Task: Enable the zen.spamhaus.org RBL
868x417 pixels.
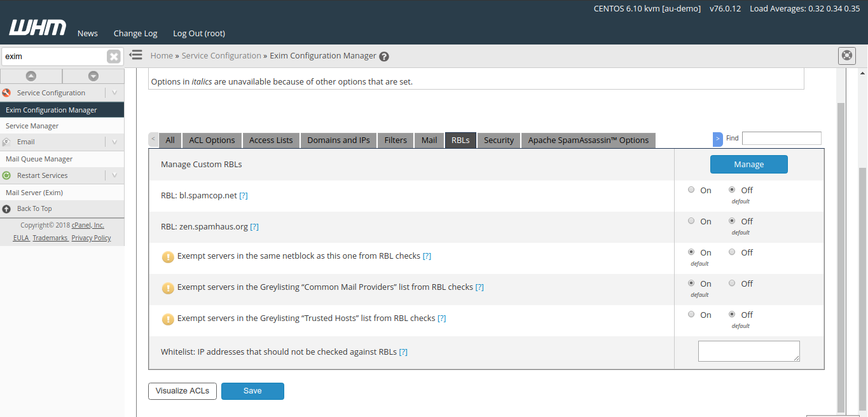Action: pyautogui.click(x=691, y=221)
